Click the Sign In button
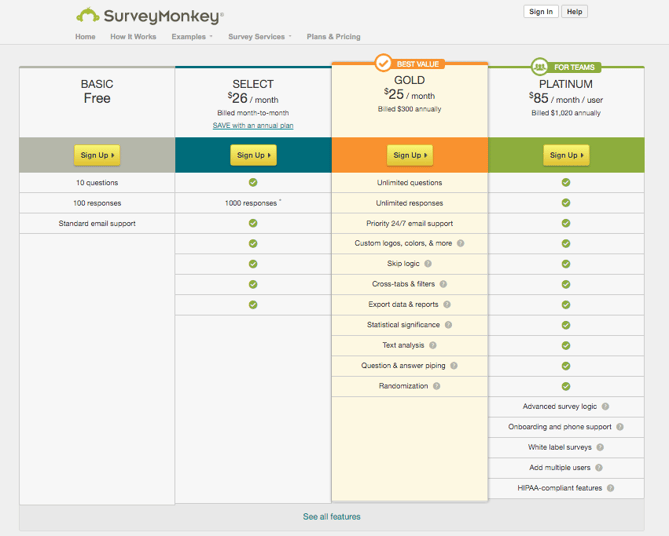 pyautogui.click(x=541, y=12)
